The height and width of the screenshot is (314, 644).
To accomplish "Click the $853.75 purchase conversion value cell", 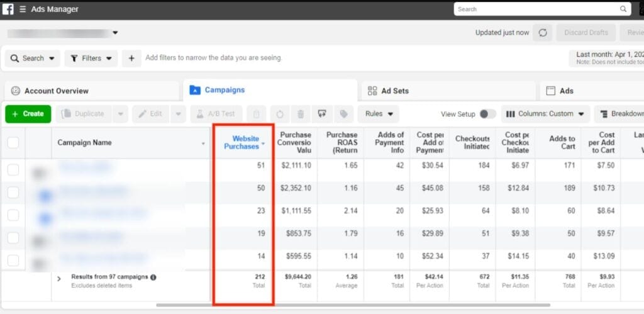I will click(299, 233).
